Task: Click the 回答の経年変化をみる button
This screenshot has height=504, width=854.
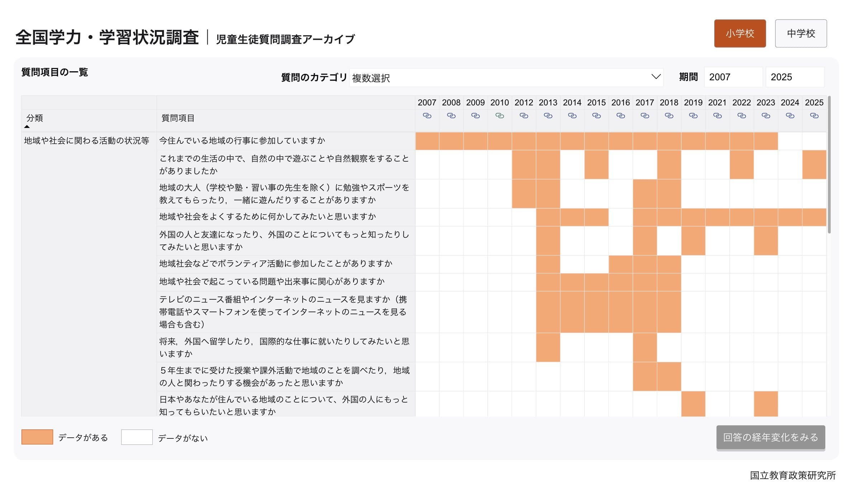Action: pyautogui.click(x=770, y=437)
